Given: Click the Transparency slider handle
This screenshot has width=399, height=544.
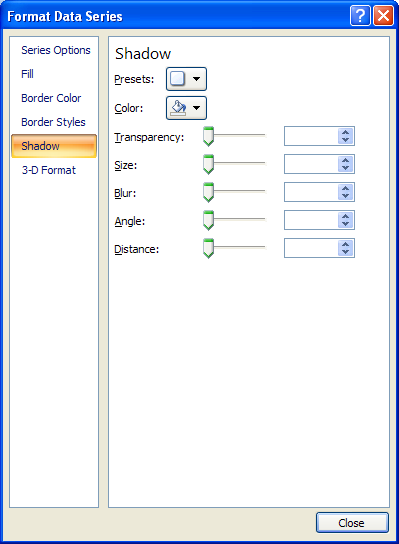Looking at the screenshot, I should [x=208, y=136].
